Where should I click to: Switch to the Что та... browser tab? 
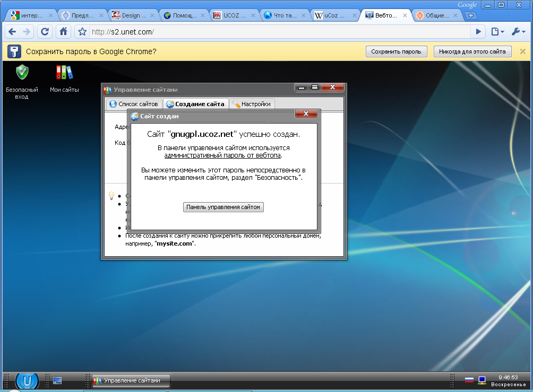[x=284, y=15]
